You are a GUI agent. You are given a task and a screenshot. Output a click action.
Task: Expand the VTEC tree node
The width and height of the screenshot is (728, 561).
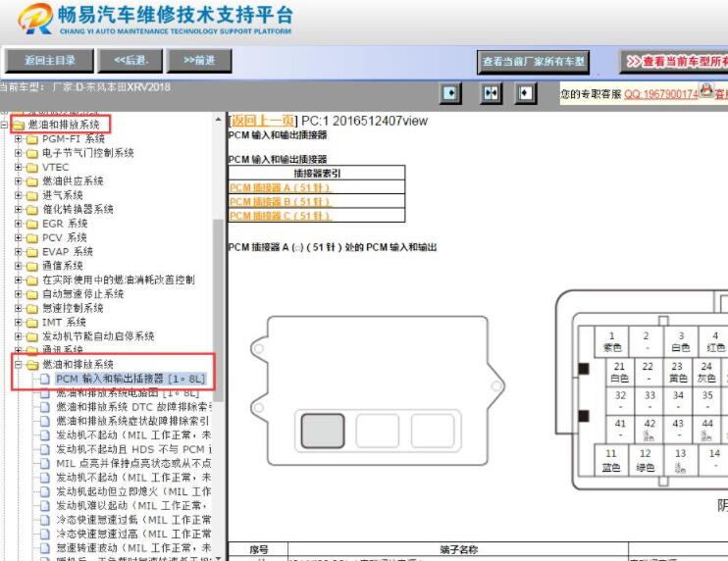[18, 167]
